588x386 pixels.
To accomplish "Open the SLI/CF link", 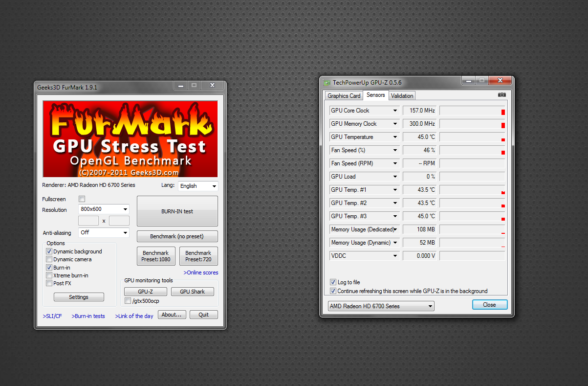I will (x=52, y=316).
